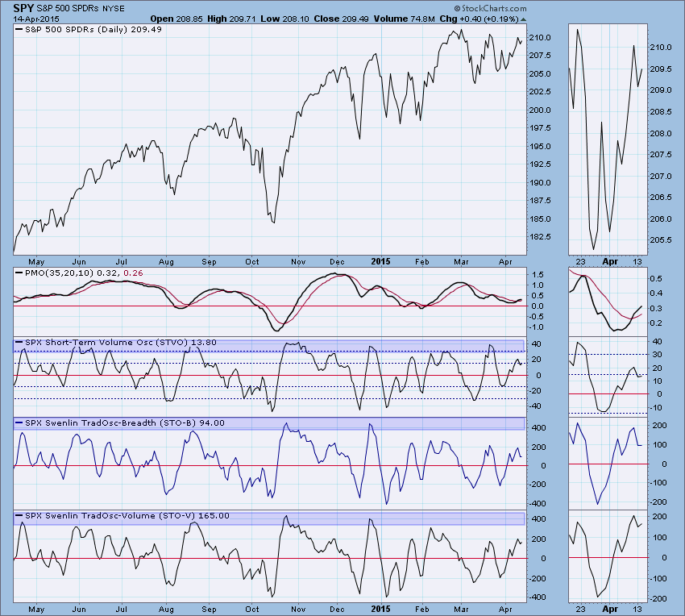Click the 'Feb' label under the STO-V panel

click(421, 609)
